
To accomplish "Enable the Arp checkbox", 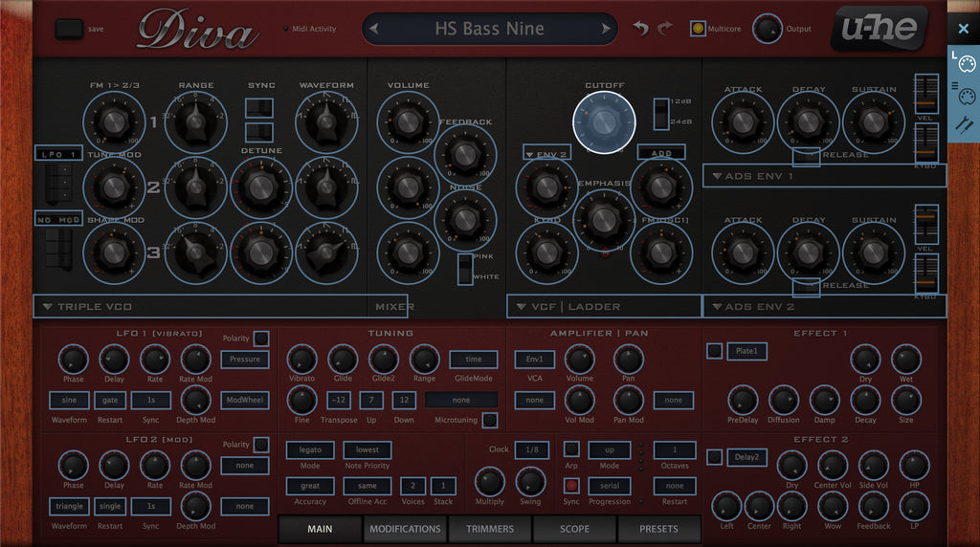I will click(x=571, y=449).
